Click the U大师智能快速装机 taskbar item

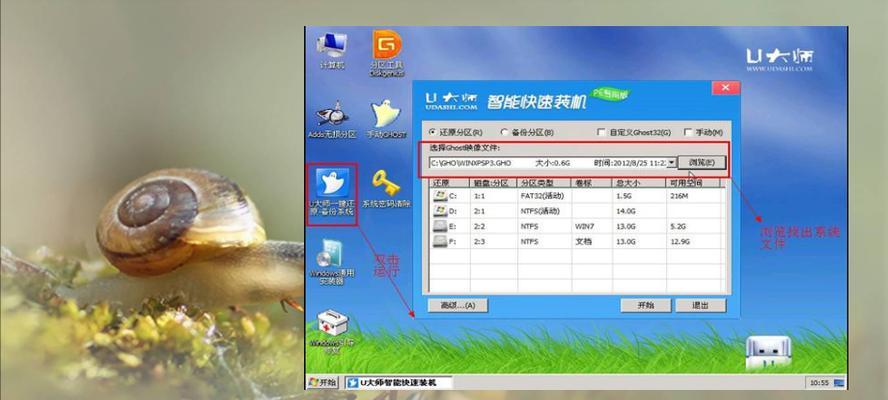(x=399, y=382)
